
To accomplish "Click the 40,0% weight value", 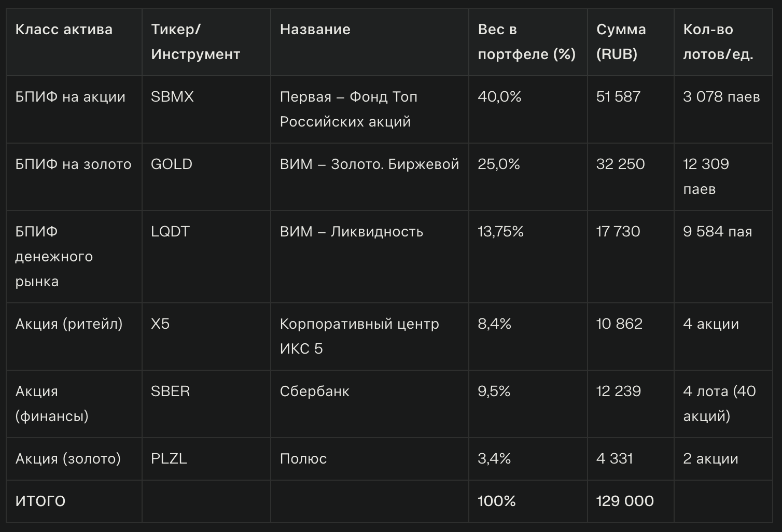I will point(499,97).
